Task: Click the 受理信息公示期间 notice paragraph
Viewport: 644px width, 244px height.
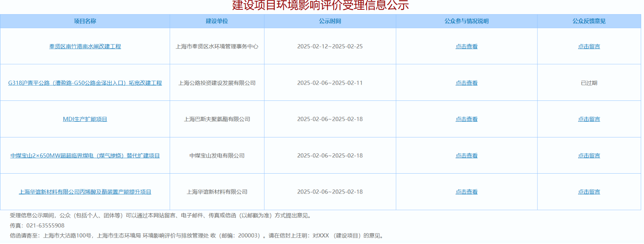Action: pos(161,216)
